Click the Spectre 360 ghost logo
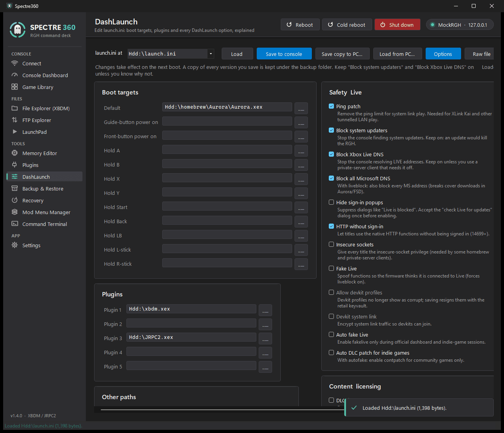This screenshot has width=504, height=433. (17, 30)
